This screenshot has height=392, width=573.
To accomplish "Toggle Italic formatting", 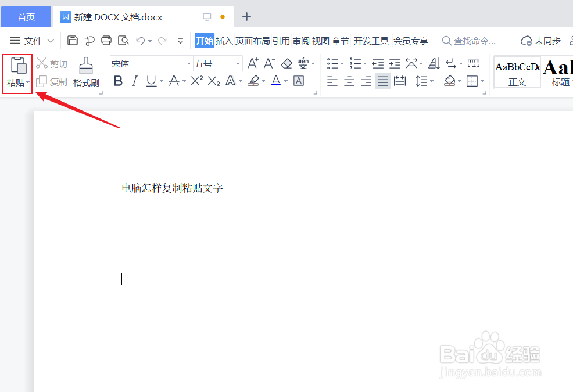I will pyautogui.click(x=135, y=81).
